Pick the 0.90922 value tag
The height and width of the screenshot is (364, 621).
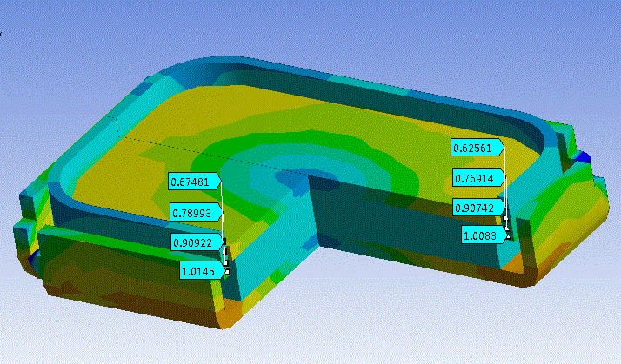pos(195,241)
